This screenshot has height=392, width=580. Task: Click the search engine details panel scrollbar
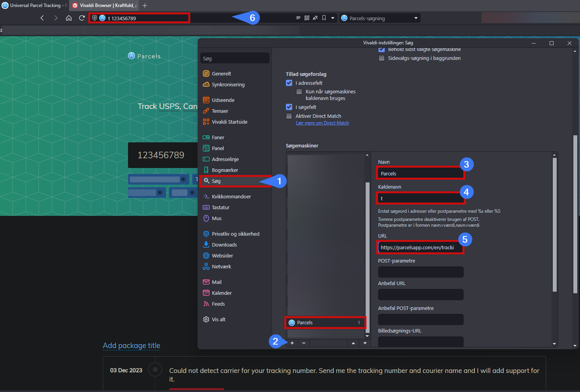coord(555,224)
